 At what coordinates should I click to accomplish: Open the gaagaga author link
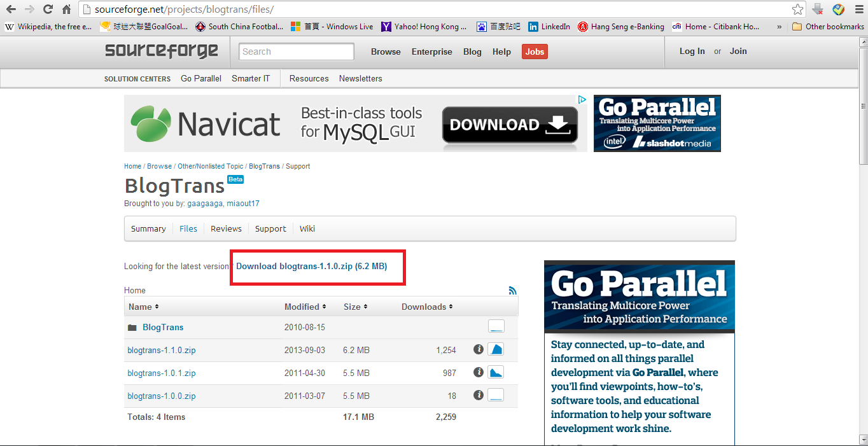point(205,204)
